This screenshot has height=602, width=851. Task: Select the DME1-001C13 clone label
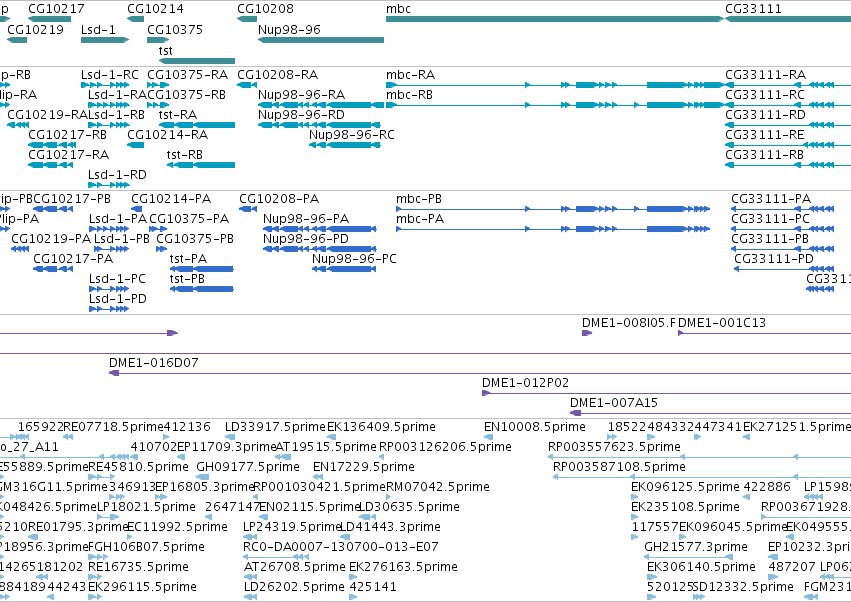click(x=722, y=323)
